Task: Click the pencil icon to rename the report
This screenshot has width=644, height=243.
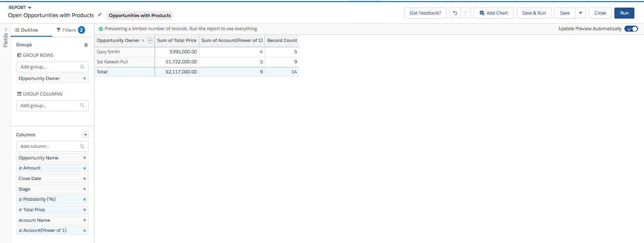Action: click(x=99, y=15)
